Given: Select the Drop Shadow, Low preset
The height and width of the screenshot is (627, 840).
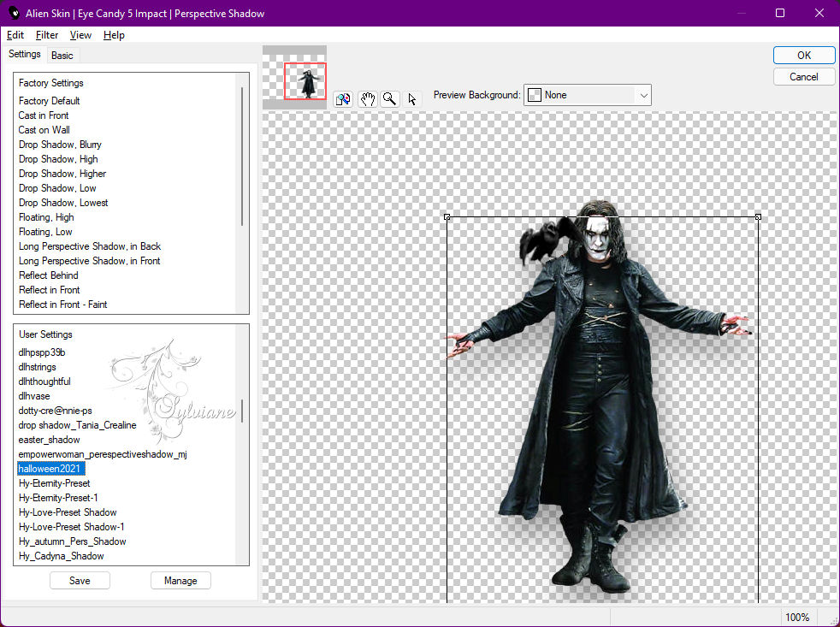Looking at the screenshot, I should tap(57, 187).
